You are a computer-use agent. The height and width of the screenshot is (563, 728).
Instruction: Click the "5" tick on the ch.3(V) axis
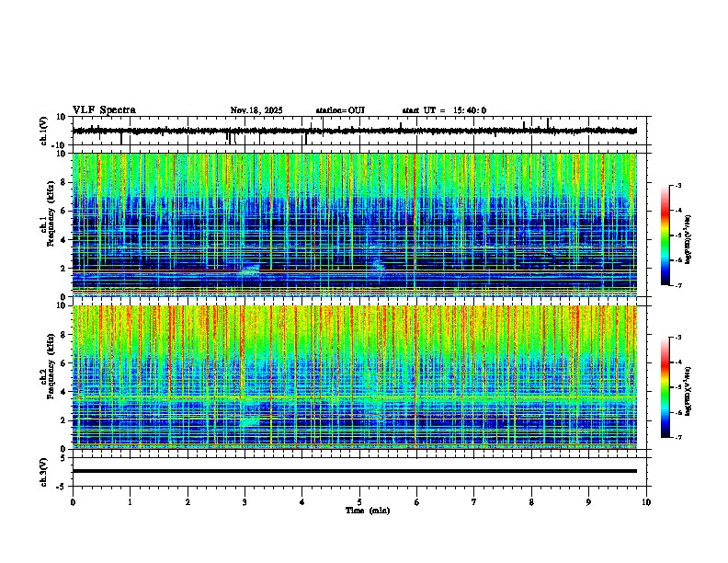64,457
